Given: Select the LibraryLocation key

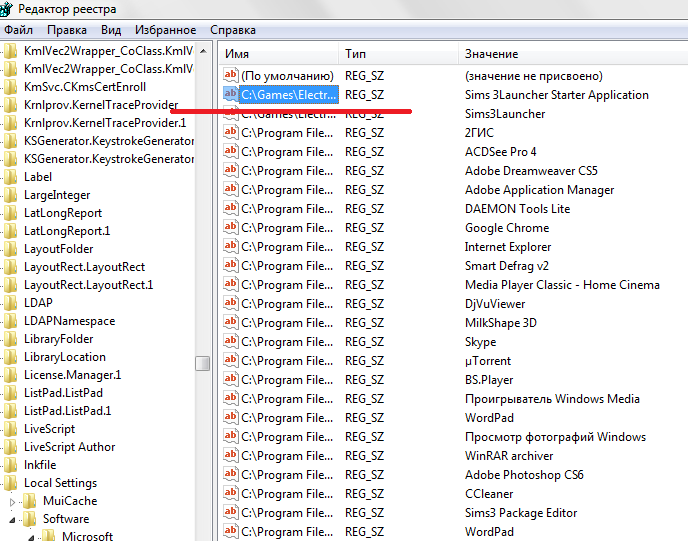Looking at the screenshot, I should [x=64, y=357].
